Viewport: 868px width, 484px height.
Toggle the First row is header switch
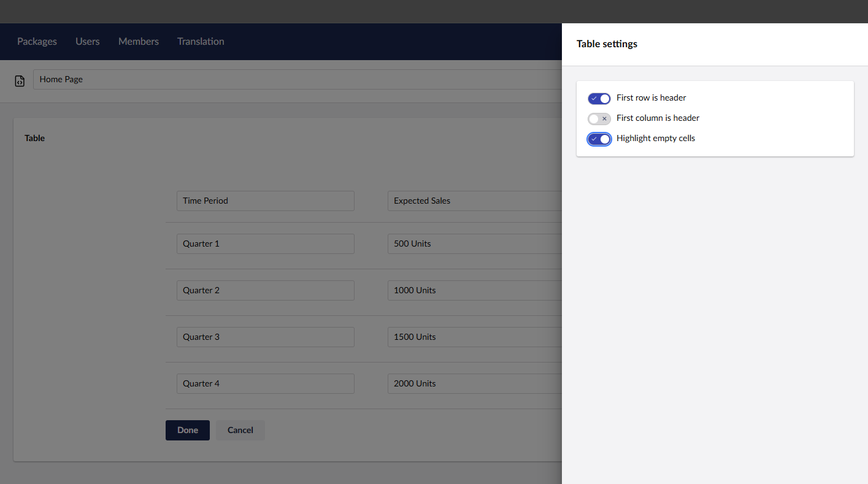click(599, 98)
